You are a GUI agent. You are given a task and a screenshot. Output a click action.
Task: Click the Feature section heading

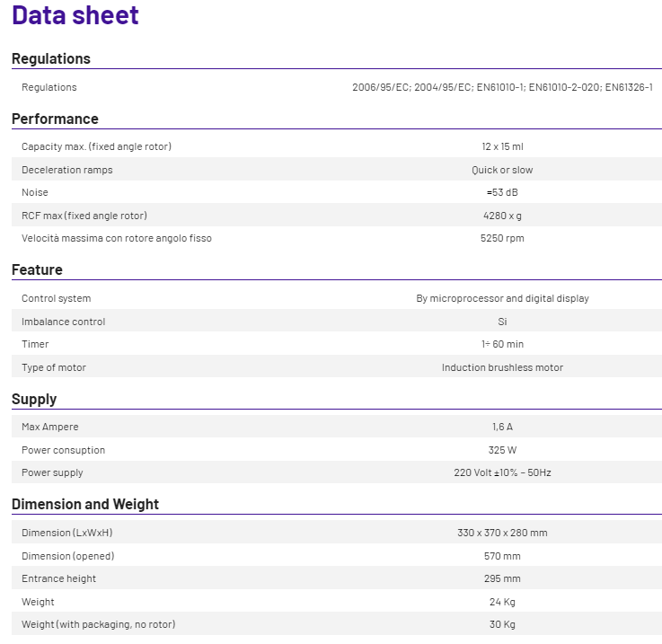click(37, 270)
